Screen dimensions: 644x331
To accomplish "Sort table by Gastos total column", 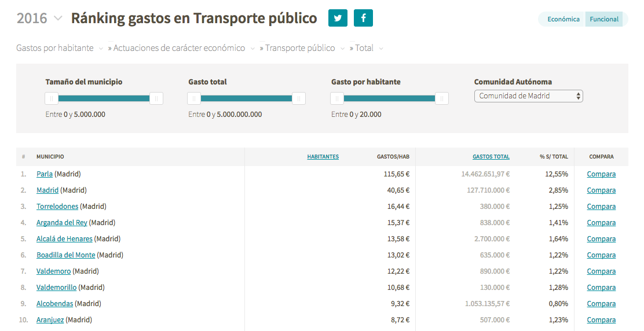I will click(491, 157).
